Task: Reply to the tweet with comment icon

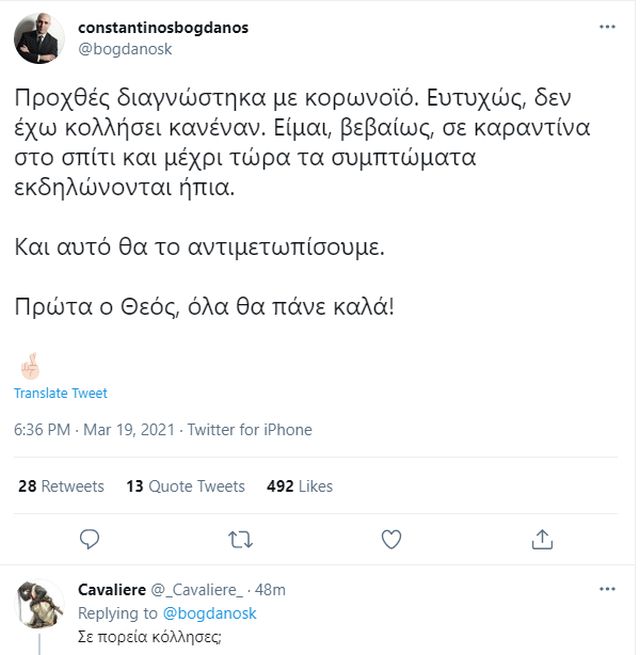Action: (x=90, y=539)
